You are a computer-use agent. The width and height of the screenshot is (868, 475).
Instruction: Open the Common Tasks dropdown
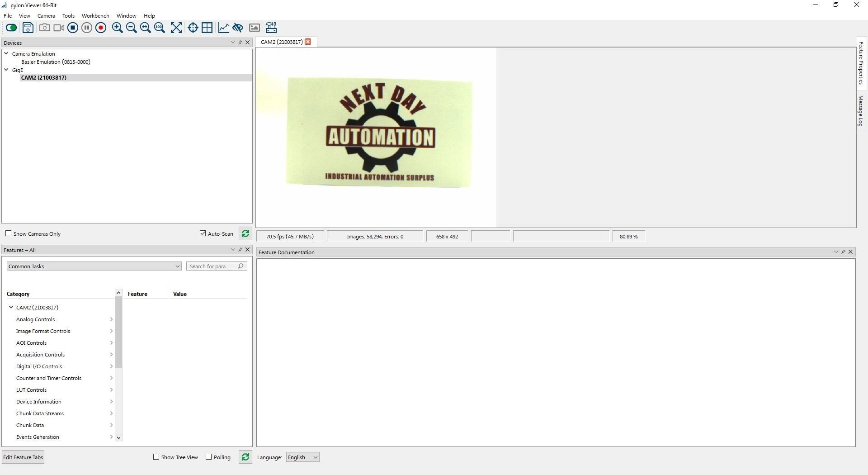94,266
